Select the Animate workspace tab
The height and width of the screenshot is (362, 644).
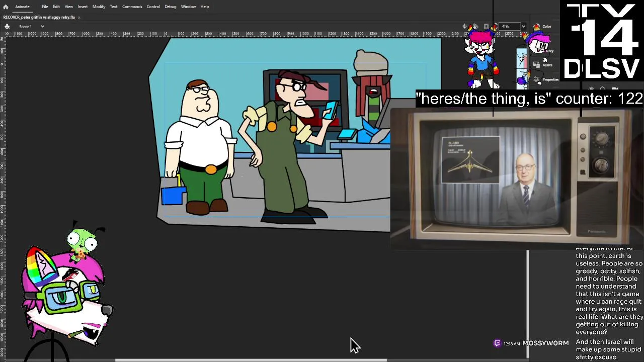pyautogui.click(x=22, y=7)
